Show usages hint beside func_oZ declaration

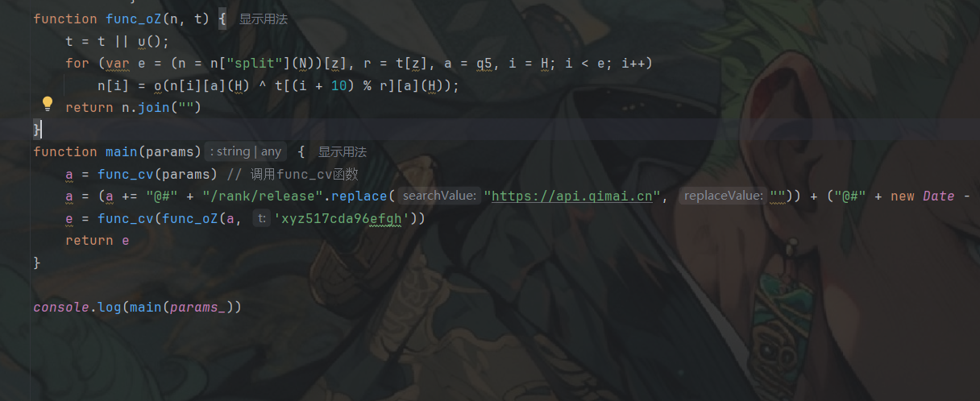point(263,19)
